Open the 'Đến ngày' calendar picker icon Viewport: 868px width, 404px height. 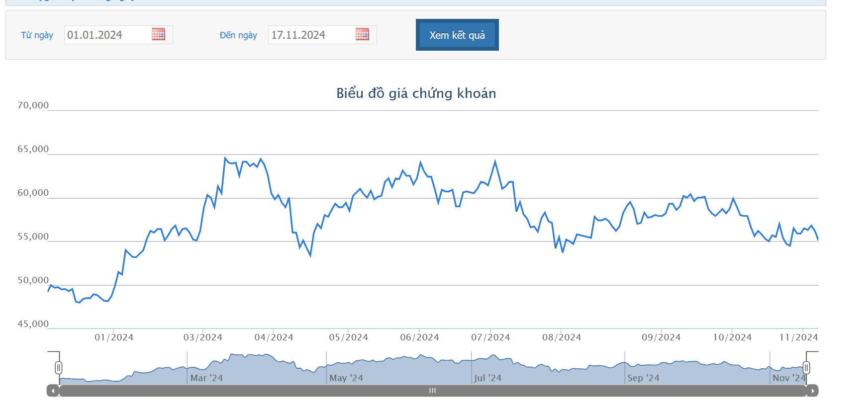click(362, 34)
